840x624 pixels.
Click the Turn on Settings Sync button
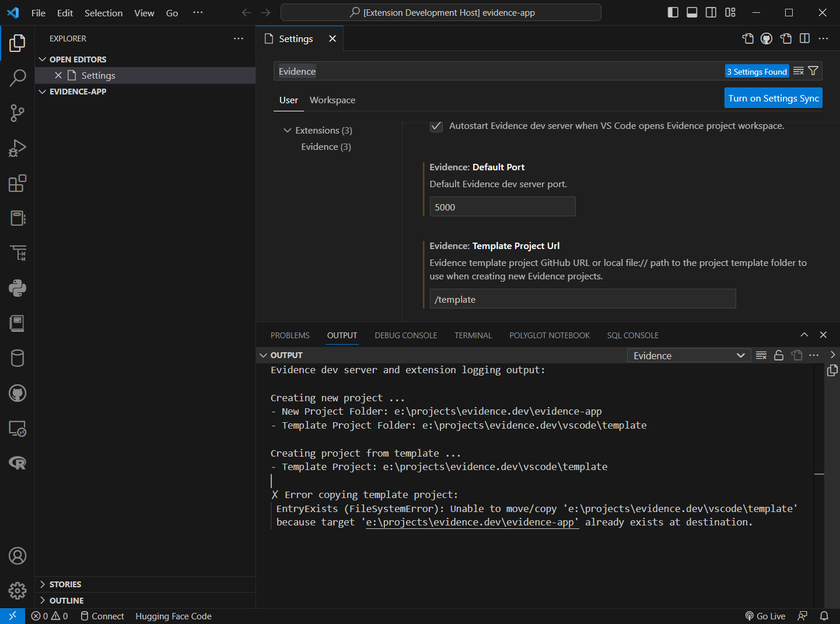[x=773, y=98]
